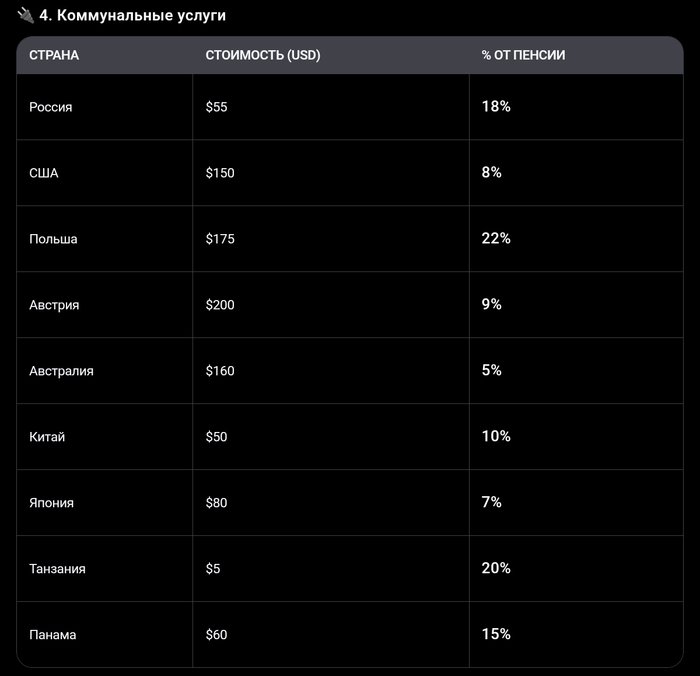Image resolution: width=700 pixels, height=676 pixels.
Task: Select the Панама country cell
Action: (x=52, y=635)
